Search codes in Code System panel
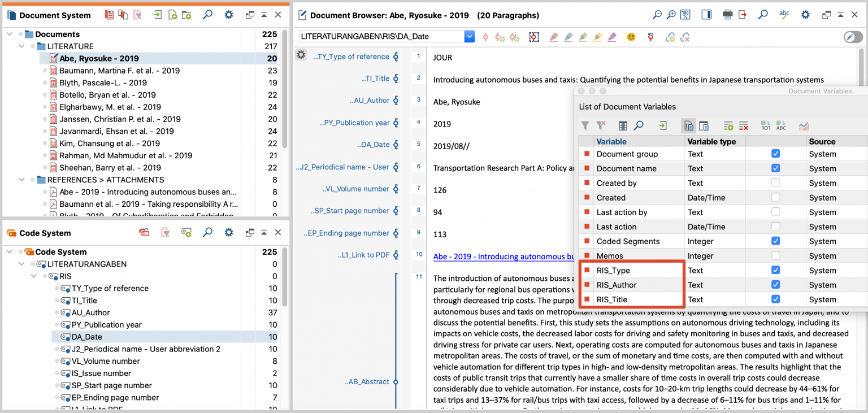Image resolution: width=868 pixels, height=413 pixels. click(x=207, y=232)
